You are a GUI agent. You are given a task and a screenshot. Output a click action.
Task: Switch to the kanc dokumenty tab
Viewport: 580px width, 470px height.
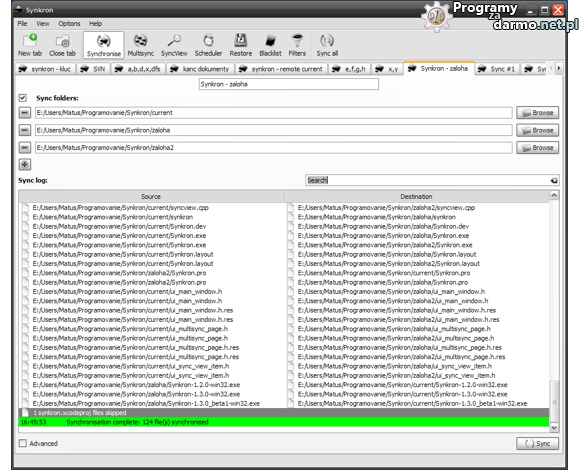[200, 69]
